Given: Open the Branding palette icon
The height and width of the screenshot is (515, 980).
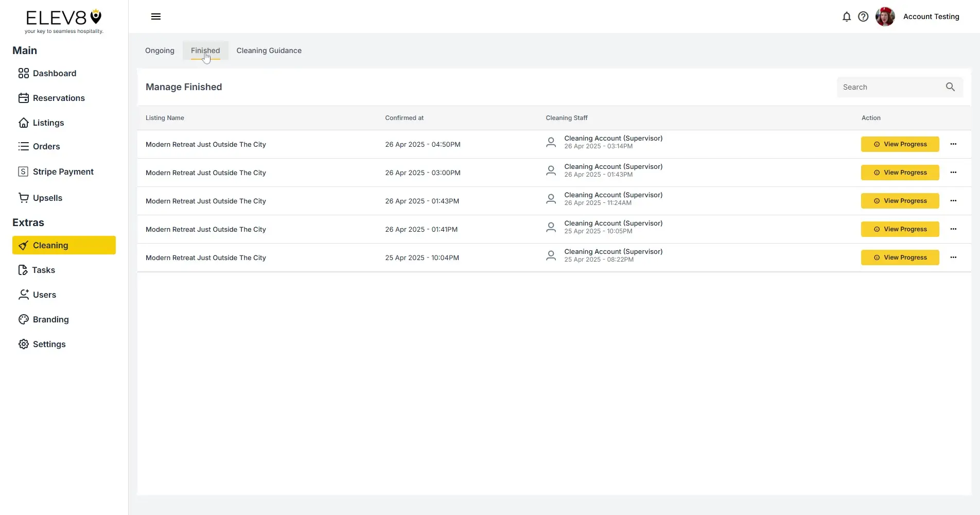Looking at the screenshot, I should click(24, 319).
